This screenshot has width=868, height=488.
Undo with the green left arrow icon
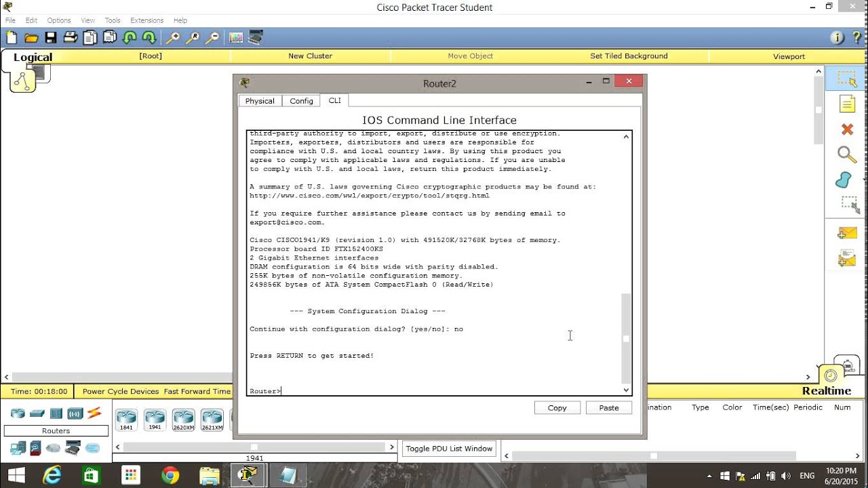130,38
